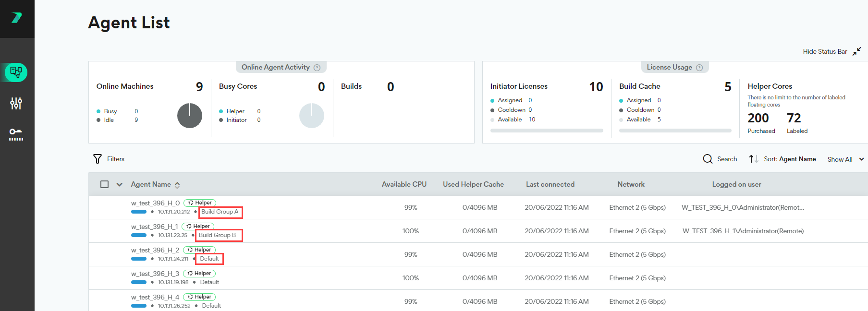The width and height of the screenshot is (868, 311).
Task: Open the license key sidebar icon
Action: click(16, 134)
